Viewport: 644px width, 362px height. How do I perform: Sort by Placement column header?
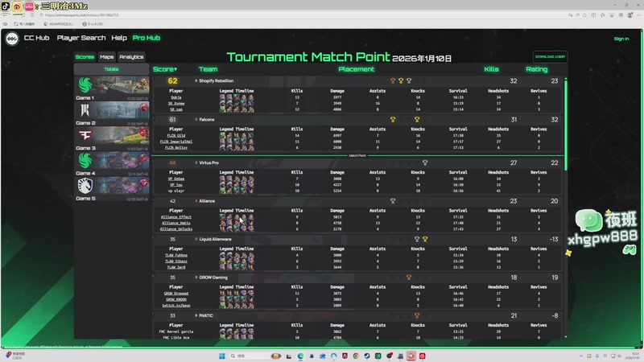point(356,69)
